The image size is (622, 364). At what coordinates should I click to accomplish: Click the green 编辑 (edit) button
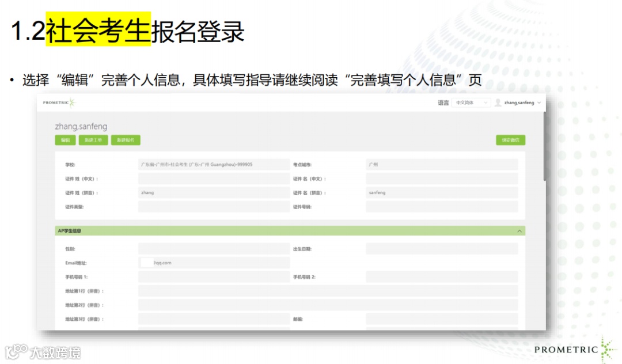[65, 140]
